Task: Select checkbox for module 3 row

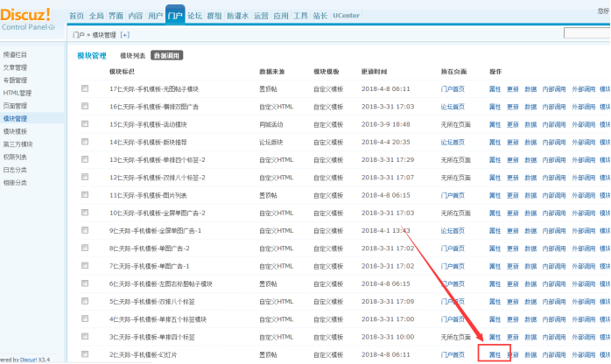Action: tap(85, 336)
